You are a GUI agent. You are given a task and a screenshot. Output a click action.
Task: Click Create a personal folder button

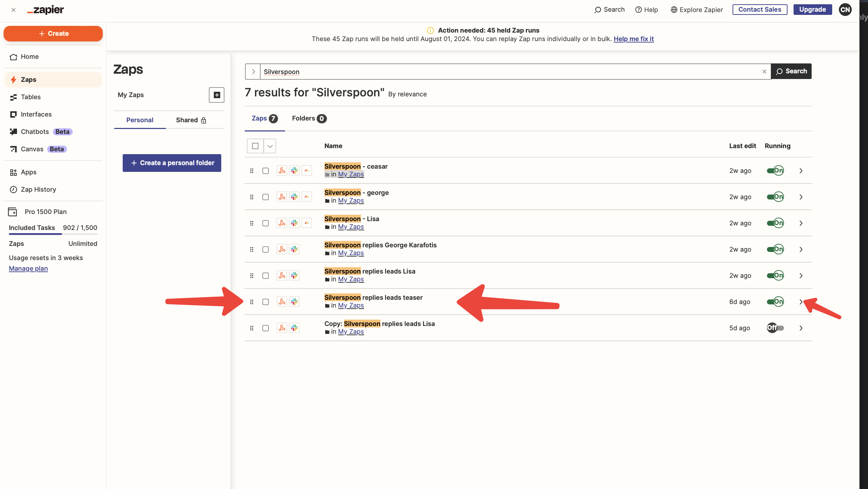tap(172, 163)
